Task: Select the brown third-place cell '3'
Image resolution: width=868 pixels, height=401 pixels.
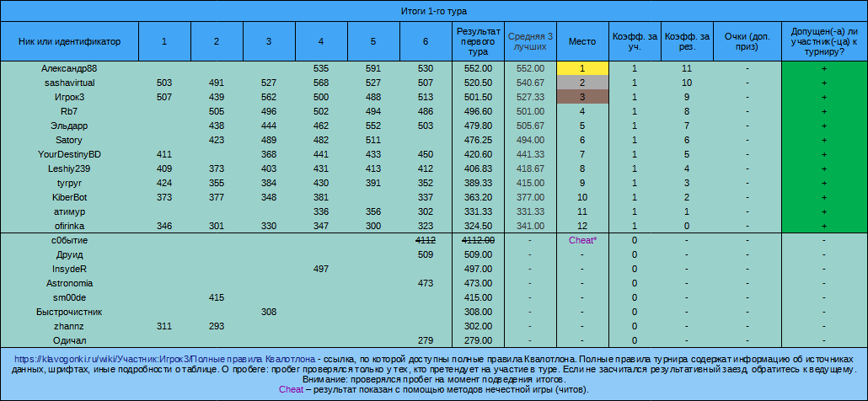Action: coord(582,98)
